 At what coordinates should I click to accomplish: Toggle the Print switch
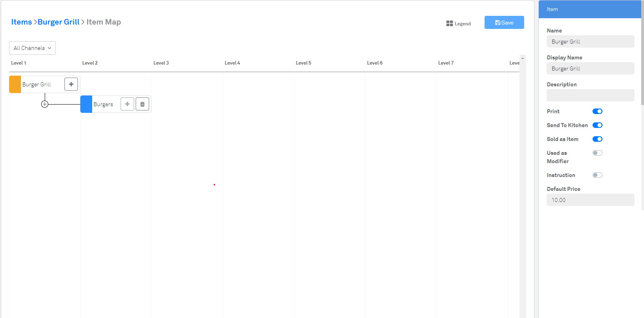pyautogui.click(x=597, y=111)
